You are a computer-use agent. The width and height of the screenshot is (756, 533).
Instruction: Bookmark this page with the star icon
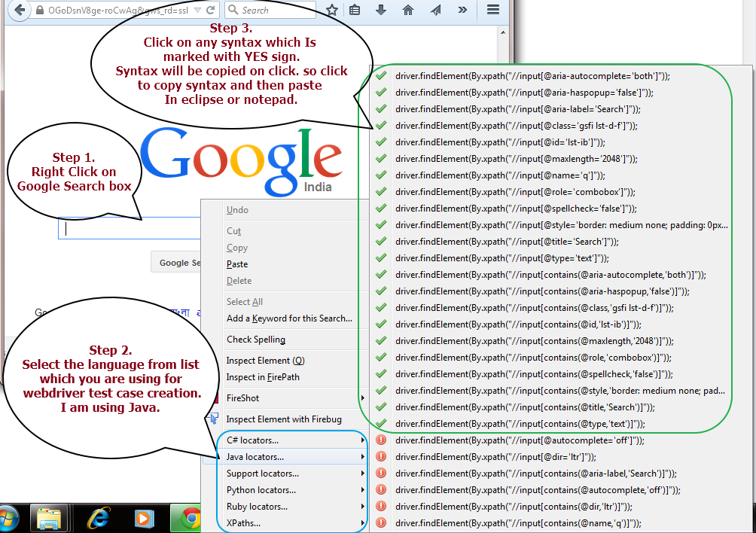pyautogui.click(x=332, y=10)
